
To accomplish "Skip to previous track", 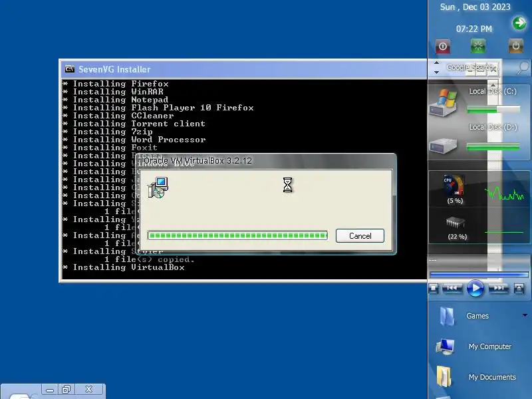I will (452, 289).
